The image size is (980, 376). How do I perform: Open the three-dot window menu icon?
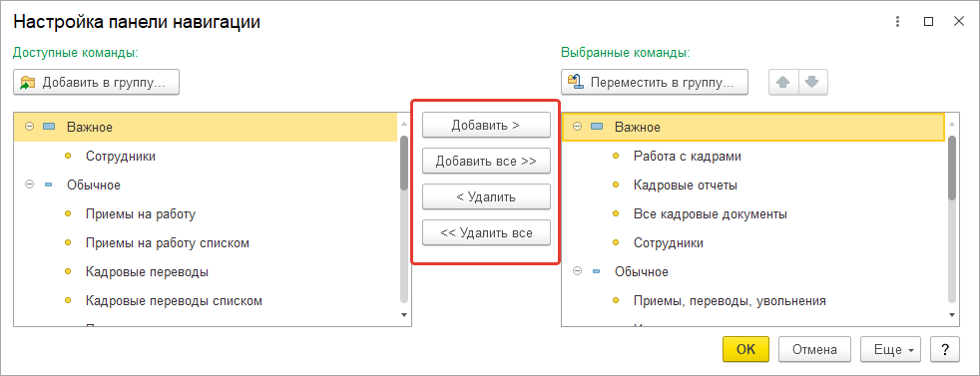click(898, 22)
